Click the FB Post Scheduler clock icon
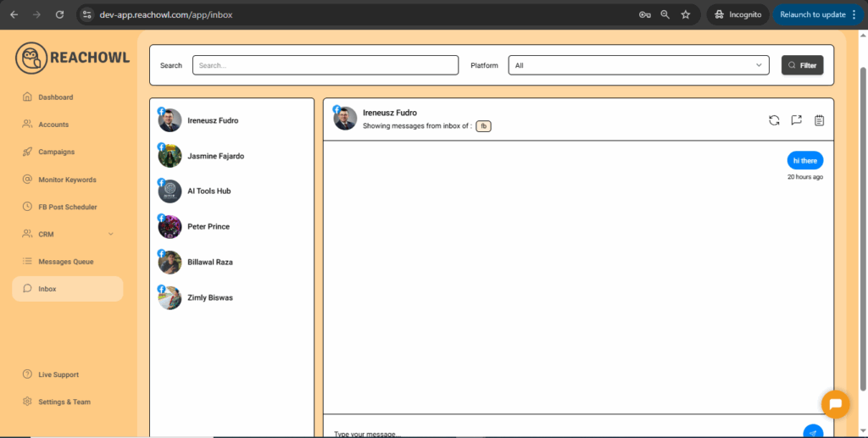The image size is (868, 438). [27, 207]
